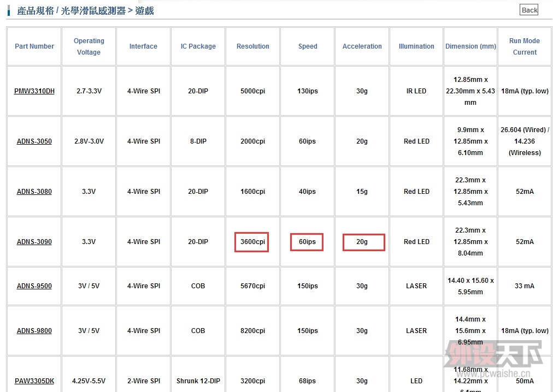Screen dimensions: 553x392
Task: Select the 2000cpi resolution cell
Action: [252, 141]
